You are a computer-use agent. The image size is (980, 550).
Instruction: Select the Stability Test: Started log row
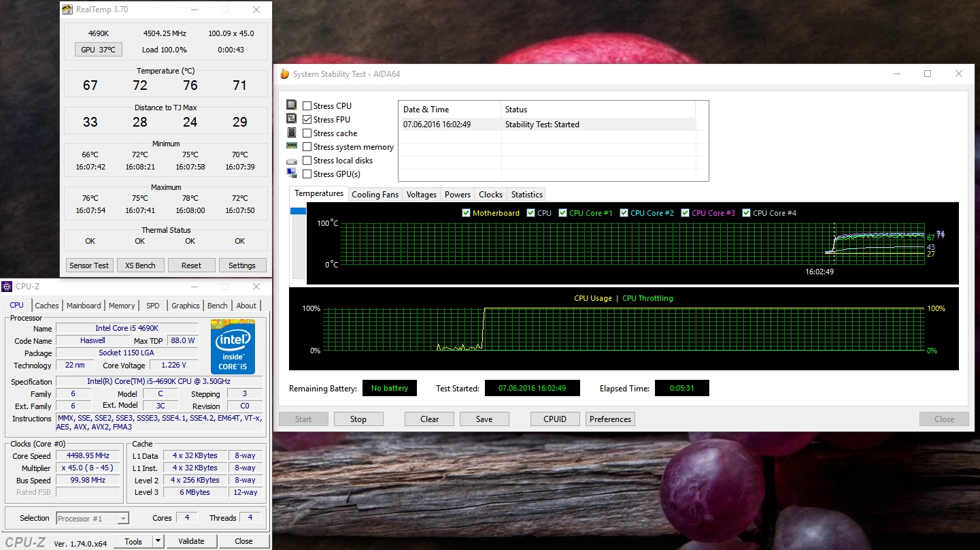(x=547, y=125)
